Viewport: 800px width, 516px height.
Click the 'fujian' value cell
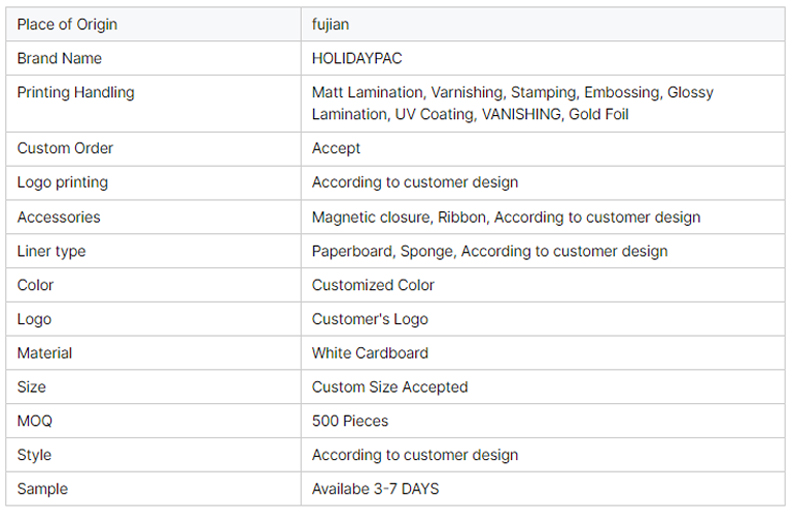tap(330, 24)
